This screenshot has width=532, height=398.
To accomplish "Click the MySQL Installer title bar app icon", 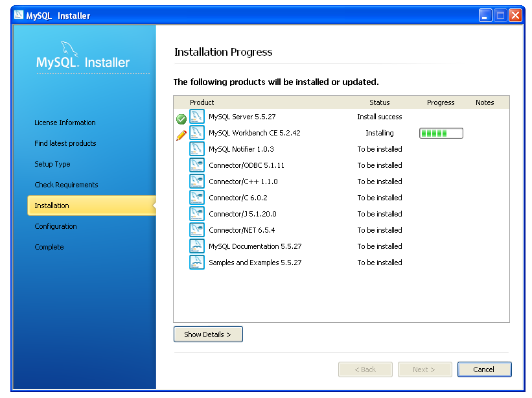I will pyautogui.click(x=19, y=15).
